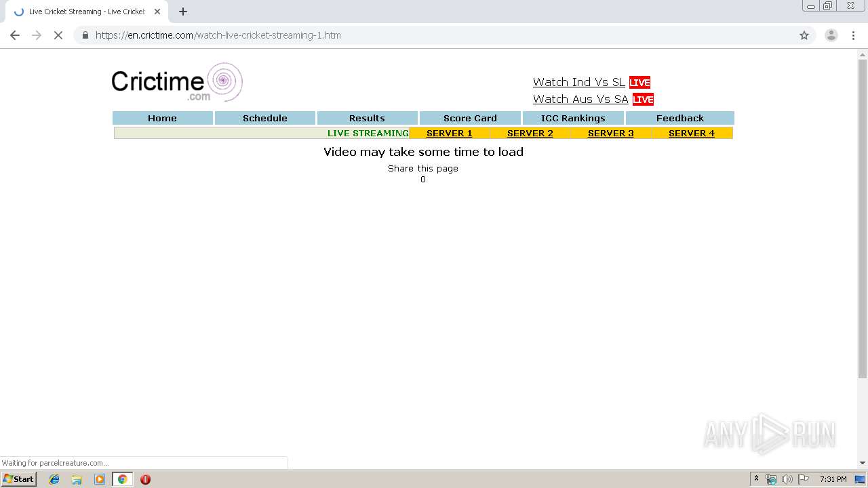Viewport: 868px width, 488px height.
Task: Click the LIVE badge beside Ind Vs SL
Action: [639, 83]
